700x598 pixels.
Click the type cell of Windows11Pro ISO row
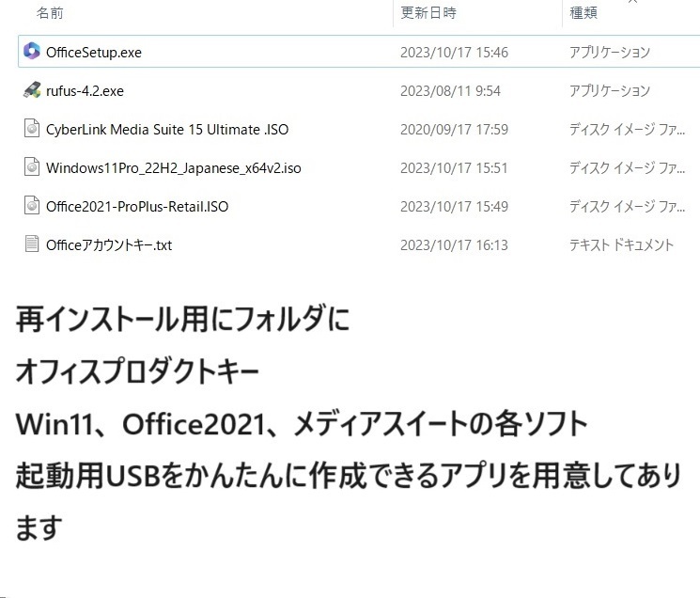click(627, 168)
